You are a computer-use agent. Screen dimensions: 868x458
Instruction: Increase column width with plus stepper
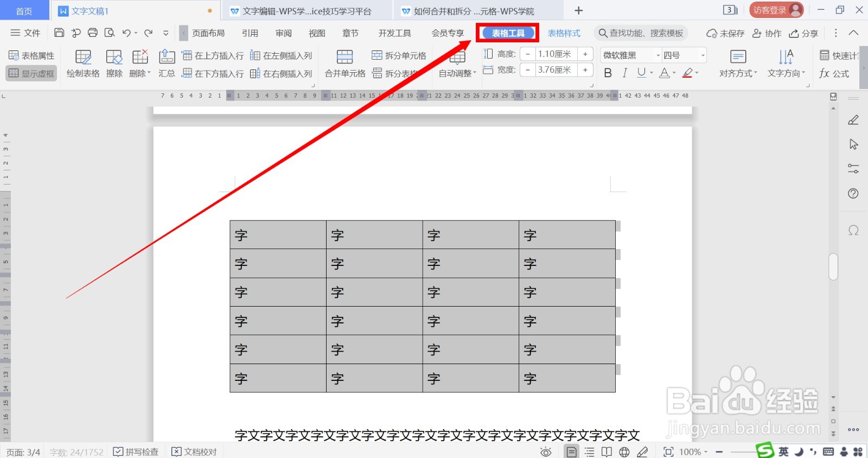(x=585, y=70)
